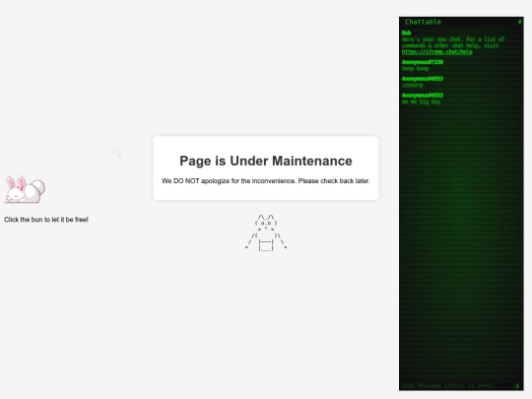Click the username Bob in the chat

tap(407, 33)
